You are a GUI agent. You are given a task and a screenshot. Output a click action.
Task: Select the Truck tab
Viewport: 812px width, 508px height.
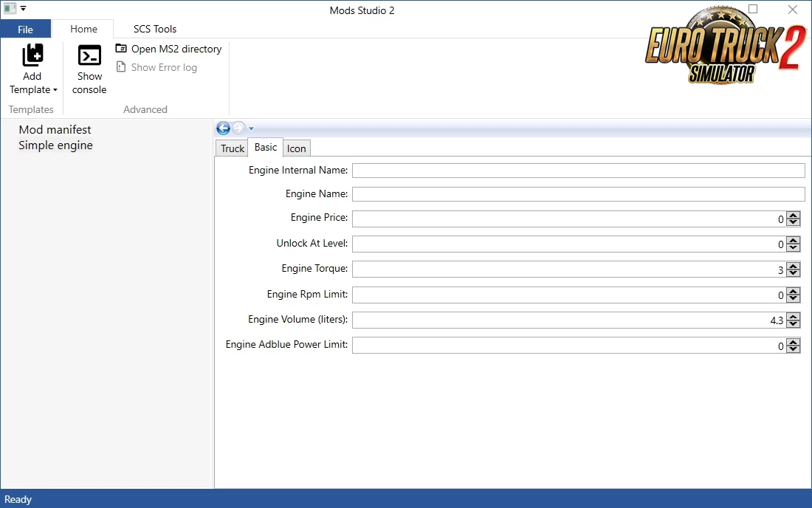tap(232, 148)
